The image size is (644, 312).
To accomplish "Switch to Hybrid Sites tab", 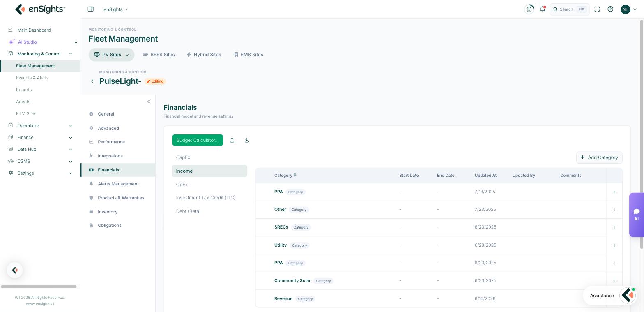I will click(204, 55).
